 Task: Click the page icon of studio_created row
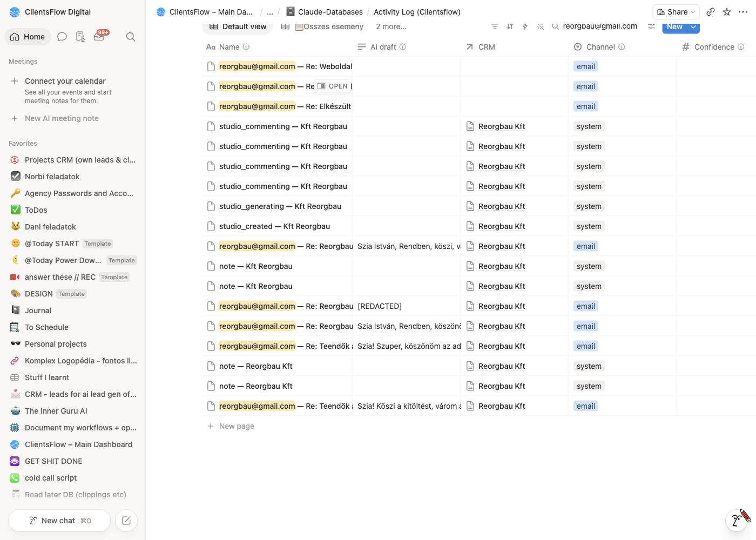(x=211, y=226)
